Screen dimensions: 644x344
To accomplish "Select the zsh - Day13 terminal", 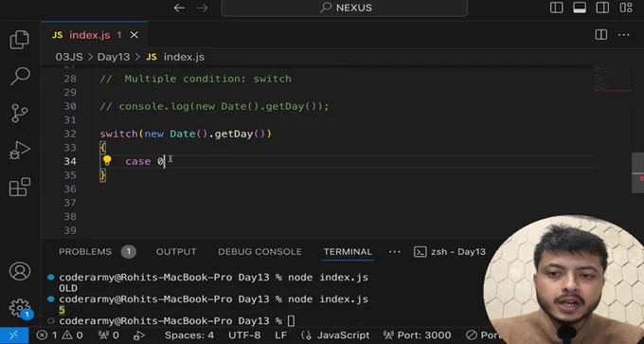I will coord(450,251).
